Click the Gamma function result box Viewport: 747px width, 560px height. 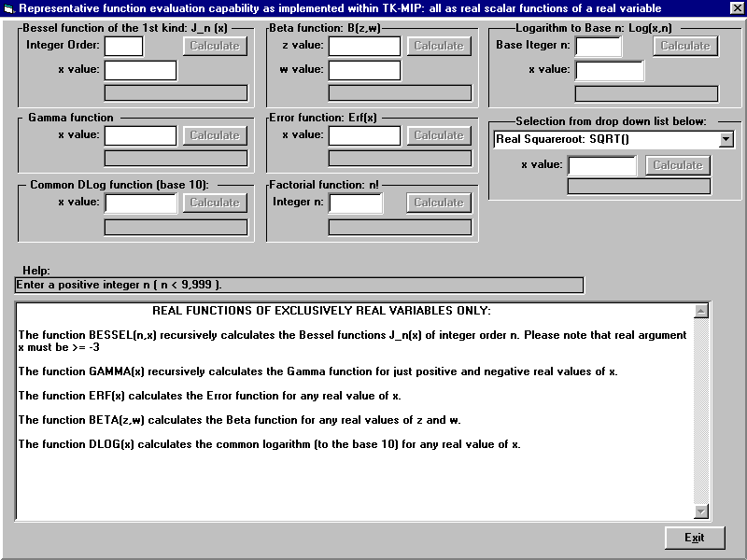point(176,159)
